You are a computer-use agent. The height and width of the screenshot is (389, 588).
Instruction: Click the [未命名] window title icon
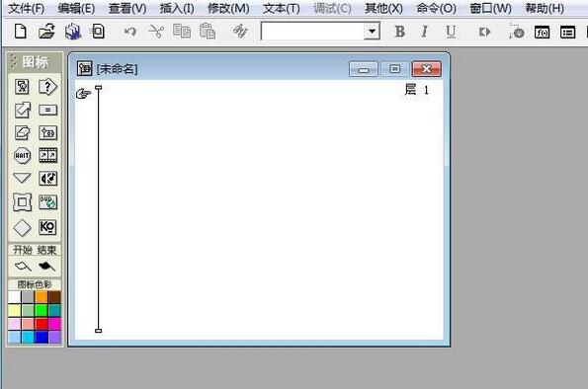[x=84, y=68]
